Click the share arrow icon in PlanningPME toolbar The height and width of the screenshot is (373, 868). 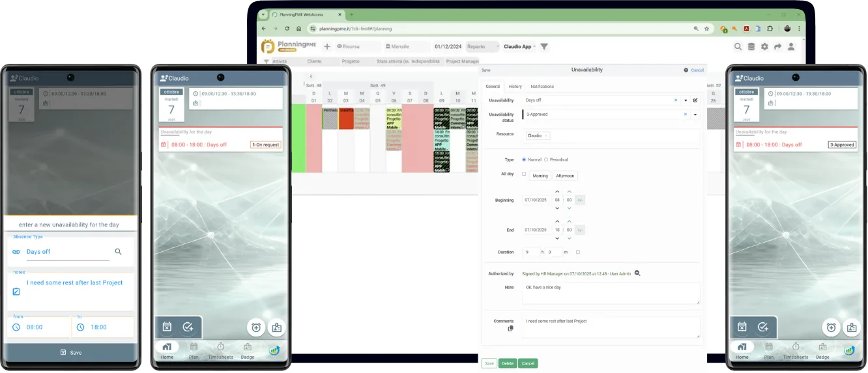777,47
